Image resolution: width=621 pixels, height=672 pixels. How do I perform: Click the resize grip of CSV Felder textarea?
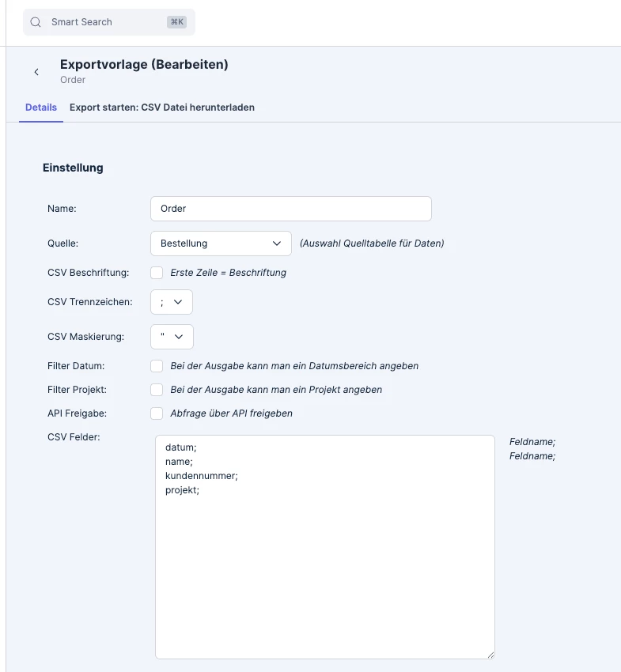click(x=490, y=655)
